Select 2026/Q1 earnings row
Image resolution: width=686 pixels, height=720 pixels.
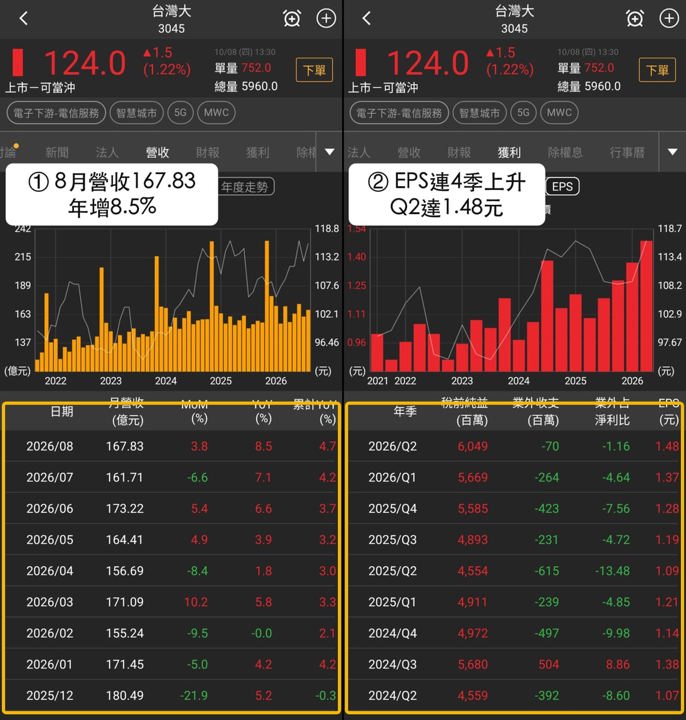[514, 477]
